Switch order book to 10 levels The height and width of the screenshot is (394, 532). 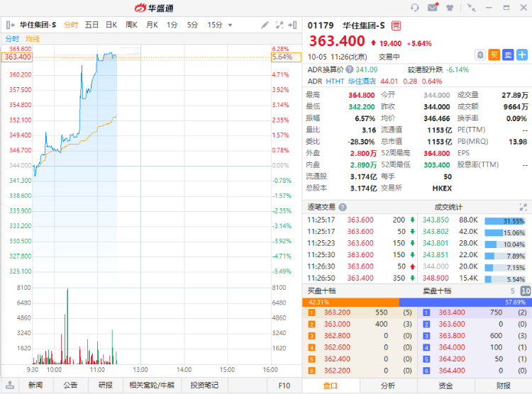(x=526, y=291)
